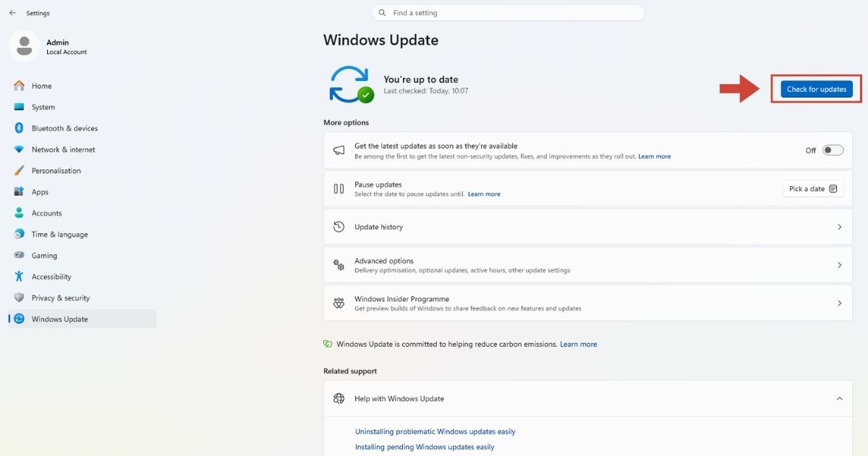
Task: Click the calendar icon in Pick a date
Action: point(833,189)
